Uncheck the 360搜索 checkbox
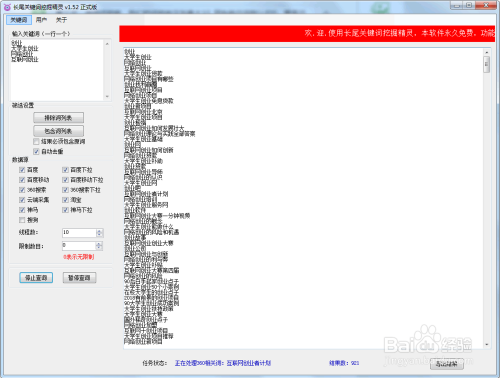The height and width of the screenshot is (378, 500). coord(22,190)
